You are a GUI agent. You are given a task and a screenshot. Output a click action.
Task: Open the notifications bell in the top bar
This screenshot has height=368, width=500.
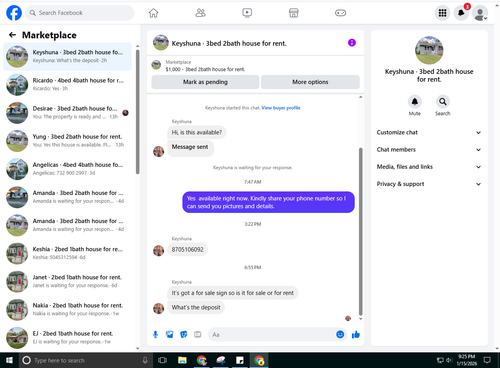tap(461, 13)
